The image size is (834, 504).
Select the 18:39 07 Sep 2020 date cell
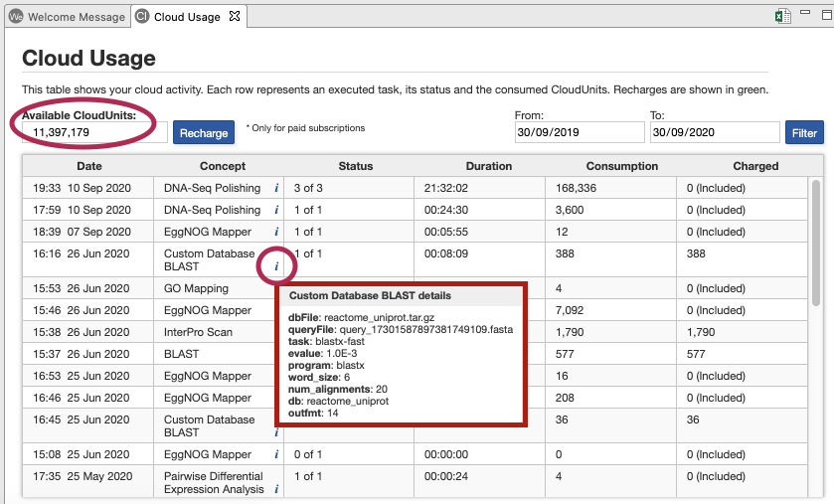coord(88,232)
